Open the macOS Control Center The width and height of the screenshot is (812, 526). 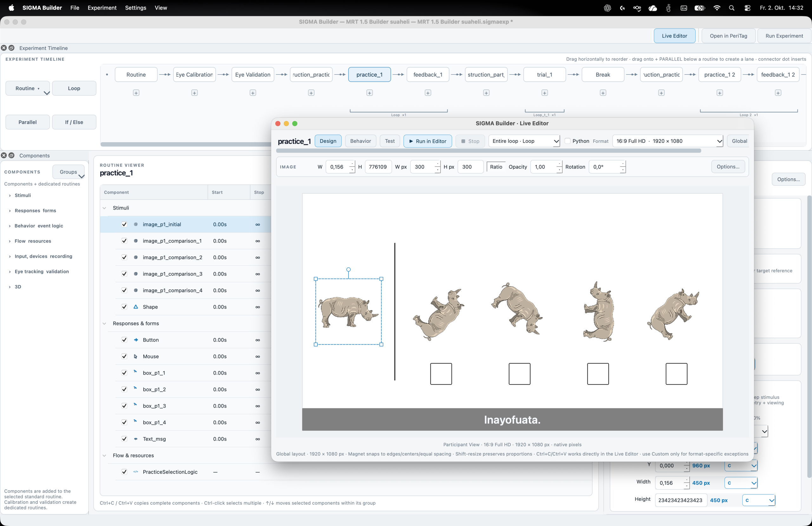click(x=747, y=8)
